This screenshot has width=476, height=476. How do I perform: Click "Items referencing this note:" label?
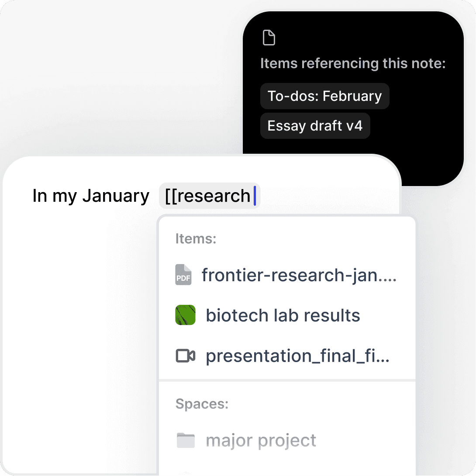click(x=353, y=63)
